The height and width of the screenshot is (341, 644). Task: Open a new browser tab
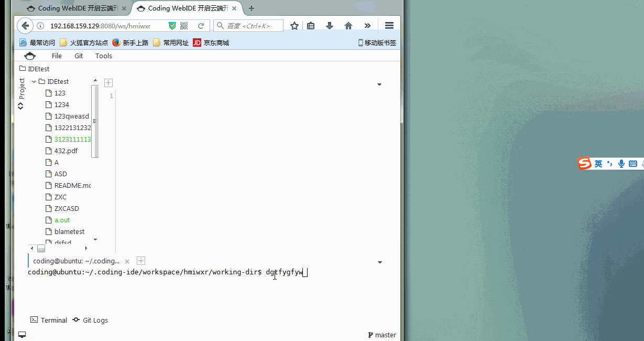pyautogui.click(x=252, y=8)
